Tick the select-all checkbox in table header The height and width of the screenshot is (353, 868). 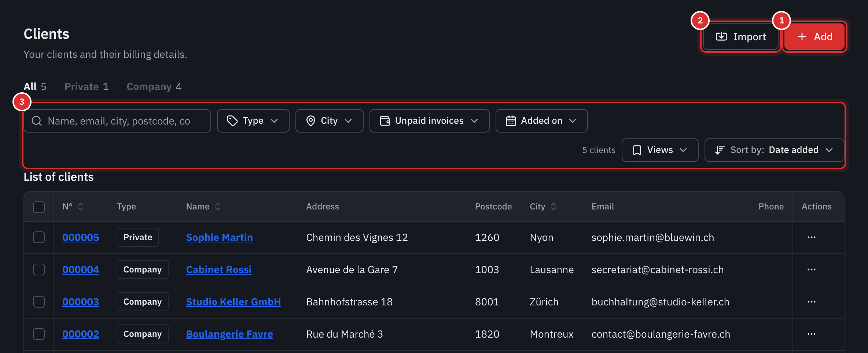pyautogui.click(x=39, y=207)
